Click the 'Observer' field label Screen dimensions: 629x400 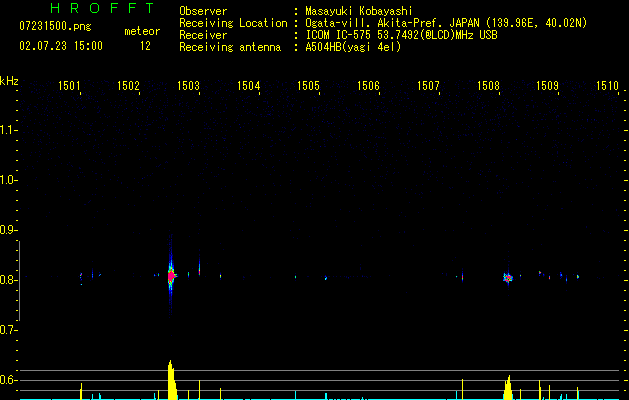pos(203,11)
